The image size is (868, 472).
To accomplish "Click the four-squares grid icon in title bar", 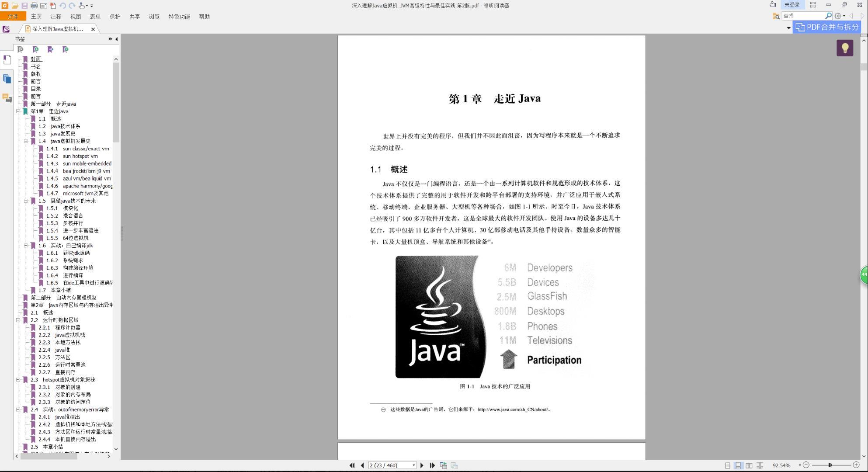I will [813, 5].
